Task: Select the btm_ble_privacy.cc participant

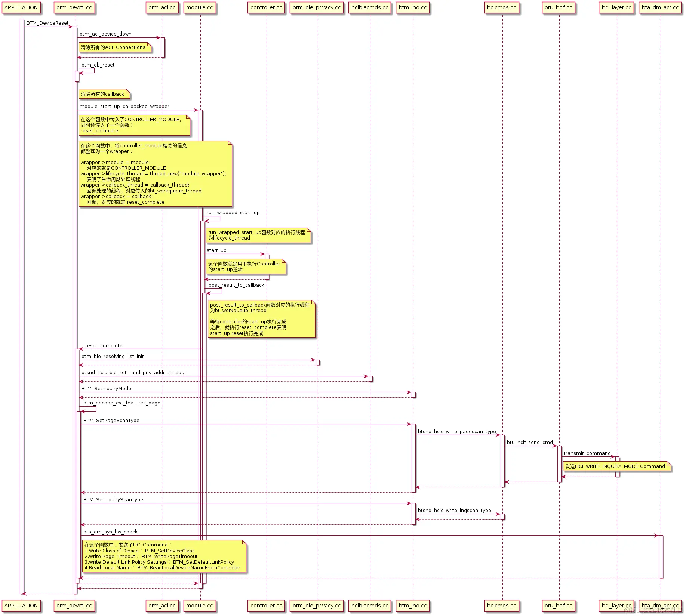Action: click(317, 7)
